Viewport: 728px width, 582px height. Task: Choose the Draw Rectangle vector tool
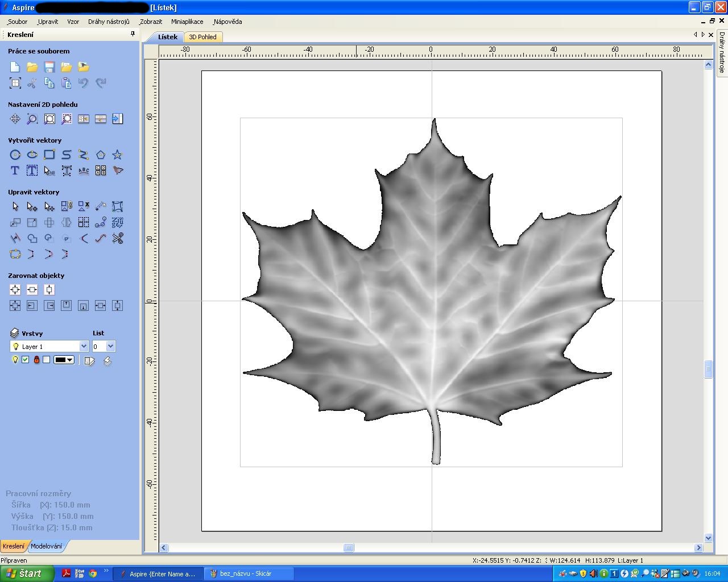point(49,155)
